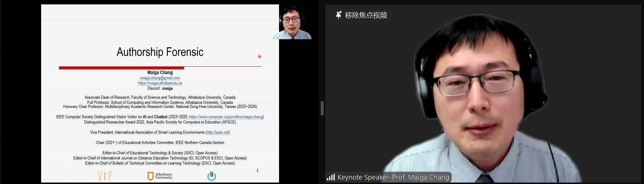
Task: Open the http://iasle.net link
Action: 217,132
